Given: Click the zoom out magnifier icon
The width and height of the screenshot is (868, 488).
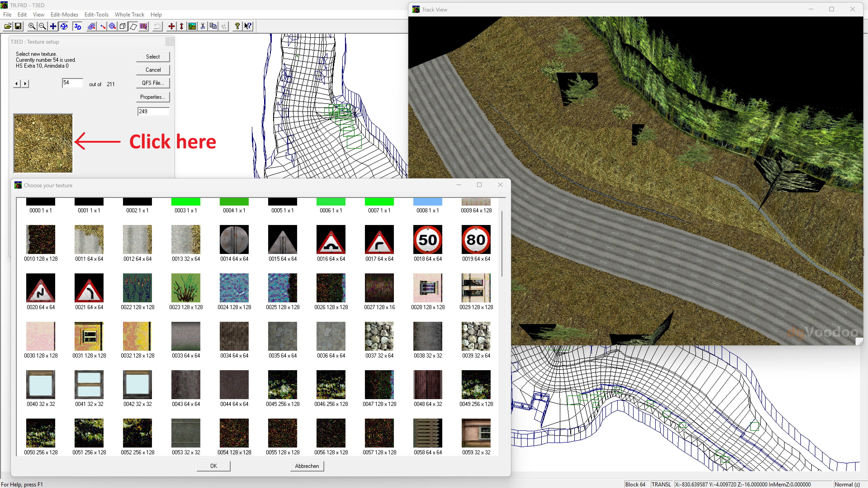Looking at the screenshot, I should pos(43,26).
